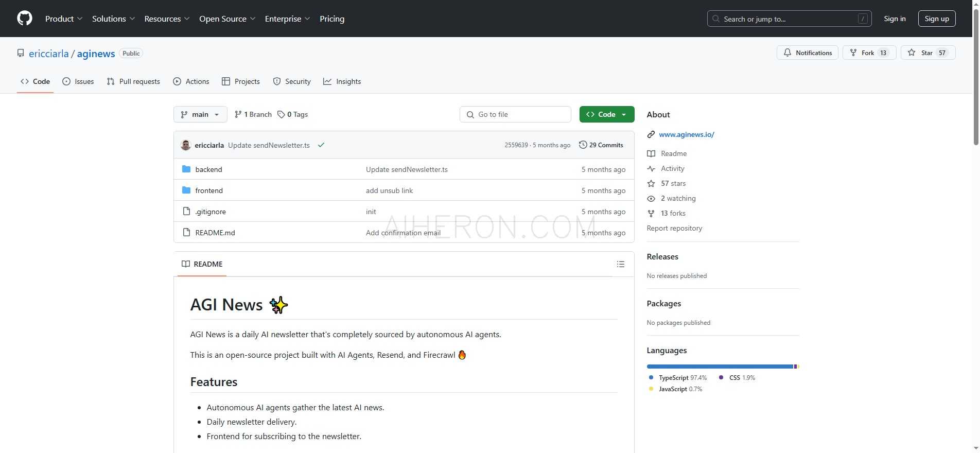This screenshot has width=980, height=453.
Task: Click the backend folder icon
Action: click(186, 169)
